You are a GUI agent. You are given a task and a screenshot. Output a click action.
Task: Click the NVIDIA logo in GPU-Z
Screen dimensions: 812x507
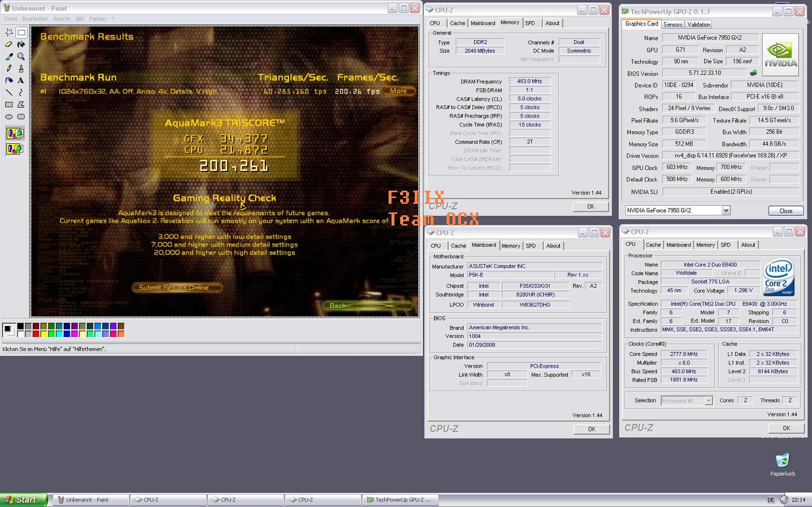tap(780, 54)
